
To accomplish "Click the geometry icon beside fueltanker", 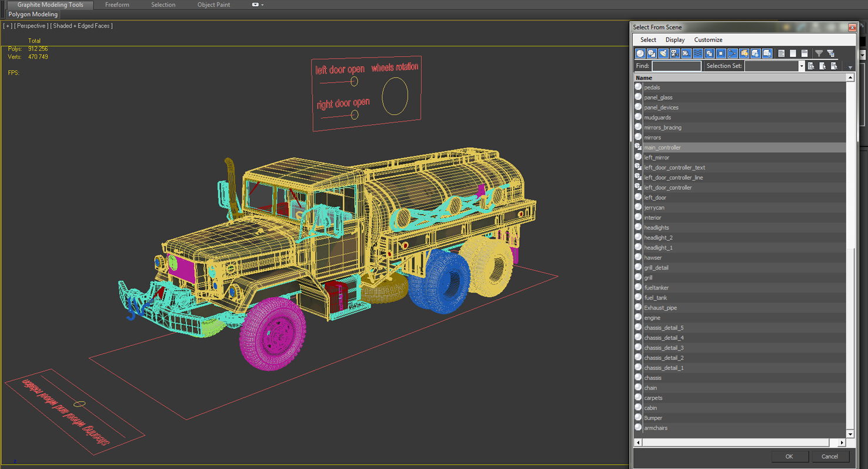I will tap(638, 287).
